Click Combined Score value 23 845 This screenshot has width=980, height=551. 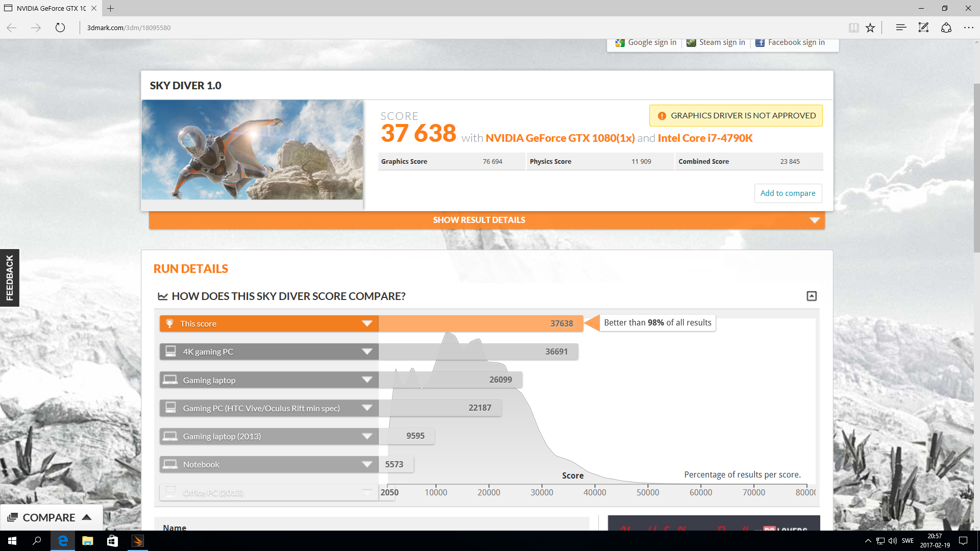pyautogui.click(x=790, y=161)
